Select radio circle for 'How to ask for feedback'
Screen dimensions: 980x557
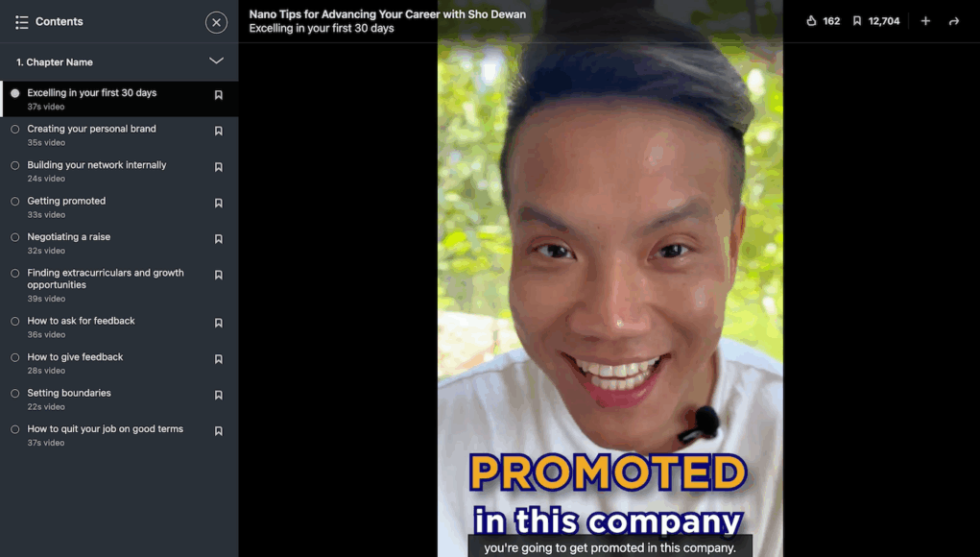(15, 322)
